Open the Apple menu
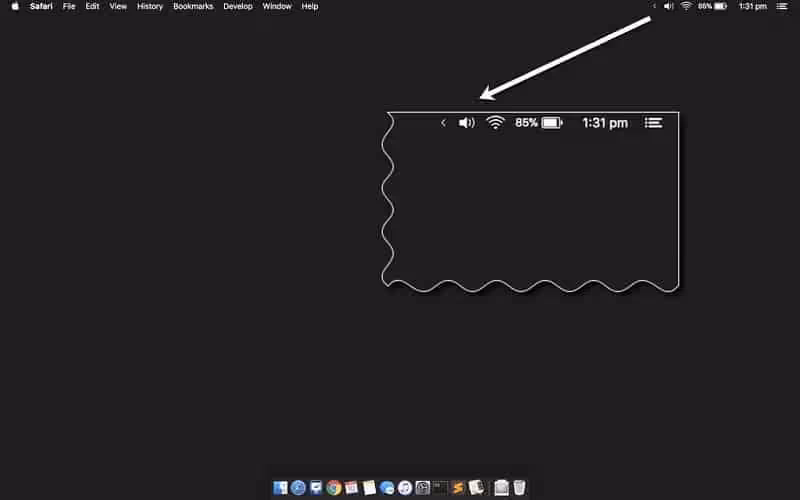This screenshot has height=500, width=800. 15,6
